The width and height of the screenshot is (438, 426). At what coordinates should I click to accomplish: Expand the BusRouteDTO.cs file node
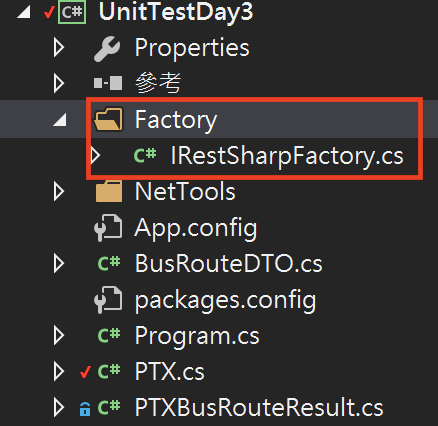point(59,263)
